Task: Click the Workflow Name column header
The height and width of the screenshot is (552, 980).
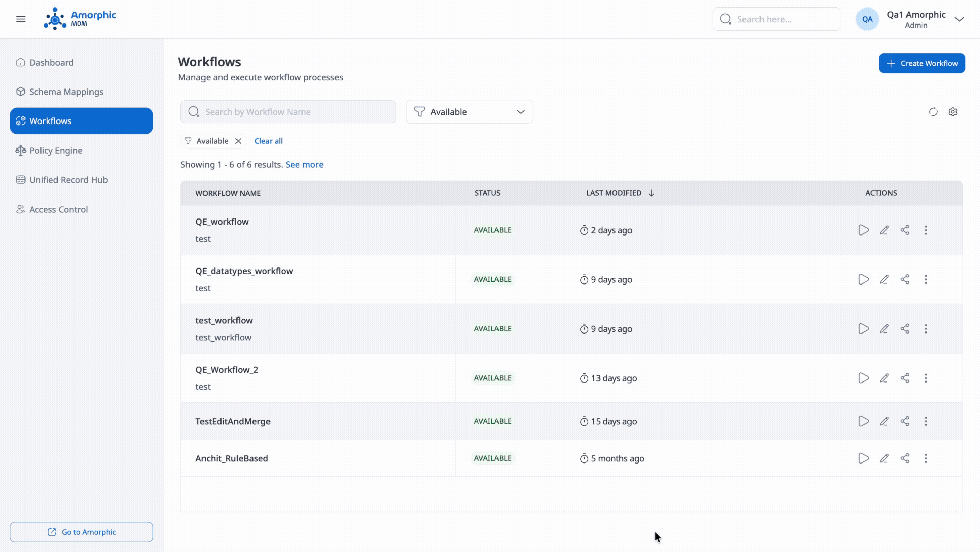Action: 228,193
